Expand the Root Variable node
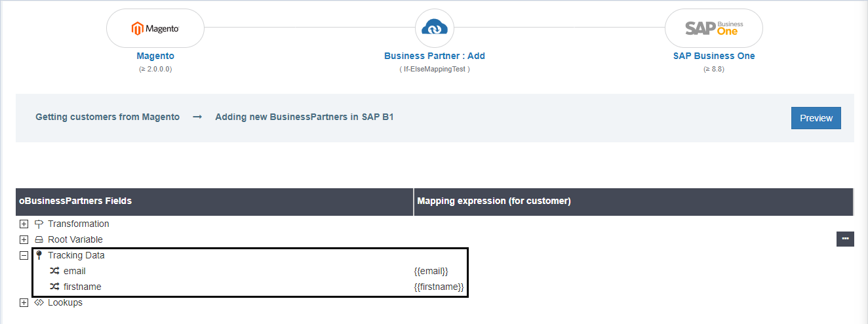 24,240
